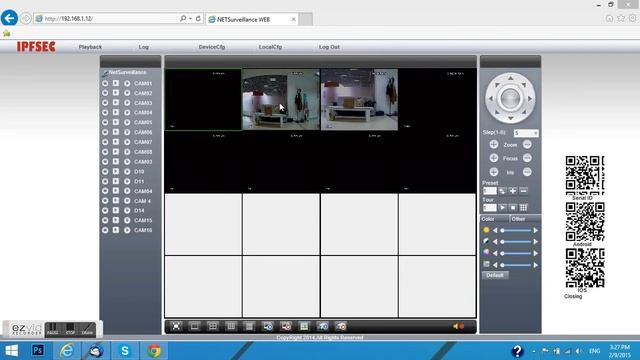The height and width of the screenshot is (360, 640).
Task: Toggle extra stream button for CAM15
Action: tap(127, 220)
